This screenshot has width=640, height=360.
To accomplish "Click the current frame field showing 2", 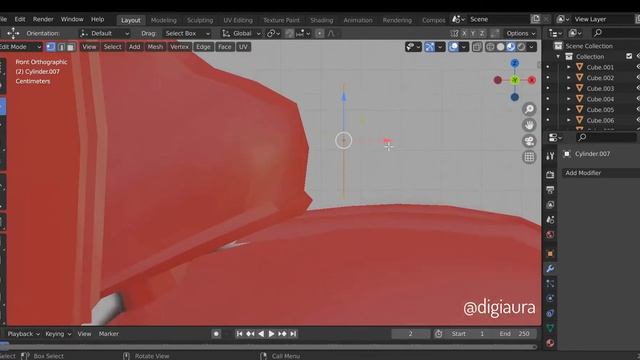I will (411, 334).
